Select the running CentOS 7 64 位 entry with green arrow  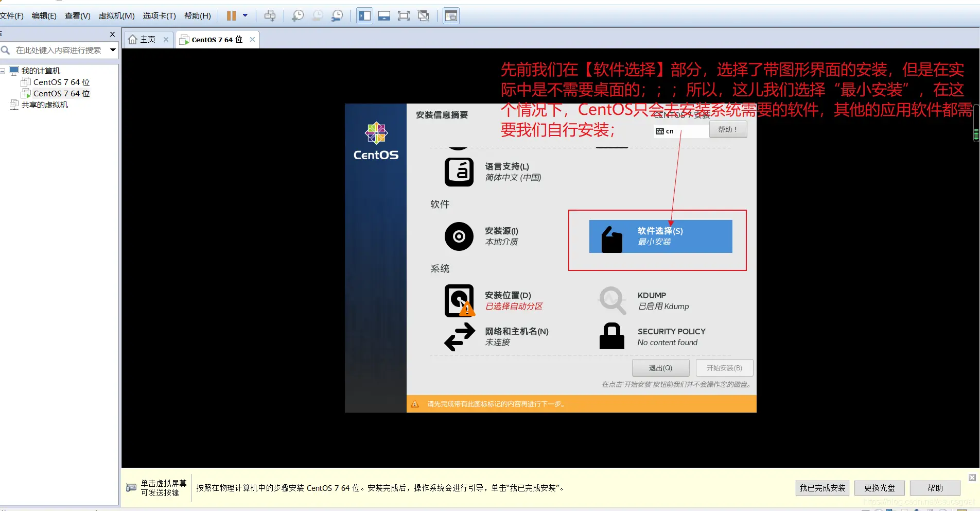(61, 94)
